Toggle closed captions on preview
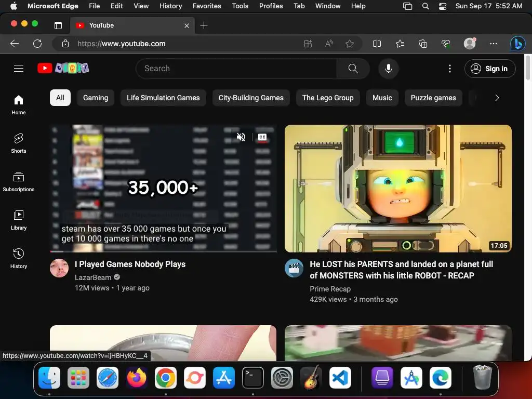 (x=262, y=137)
